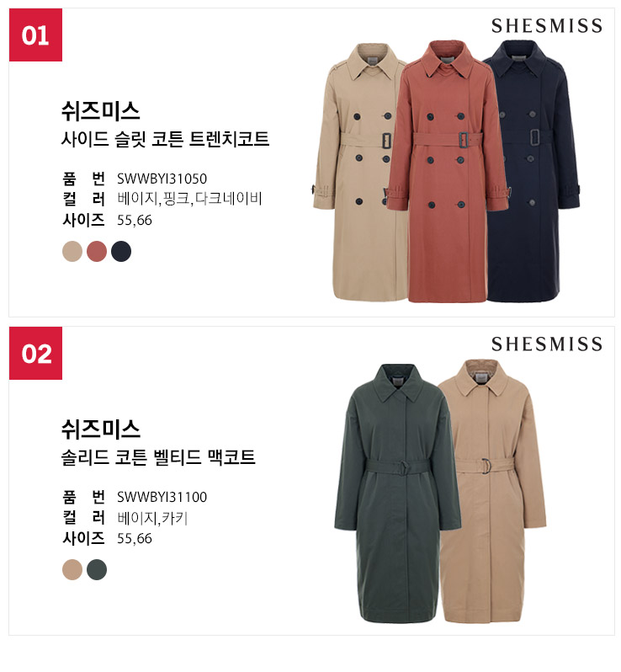The image size is (621, 672).
Task: Click 솔리드 코튼 벨티드 맥코트 product title
Action: 158,457
